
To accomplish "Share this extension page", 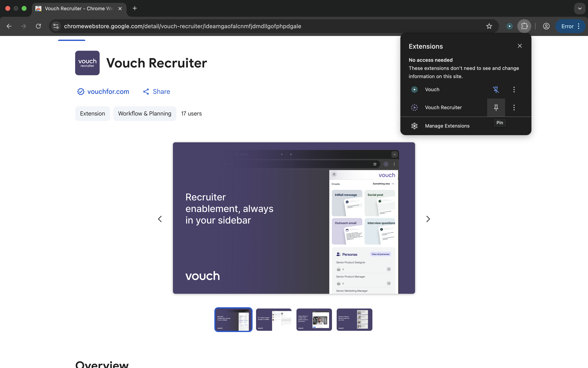I will coord(156,92).
